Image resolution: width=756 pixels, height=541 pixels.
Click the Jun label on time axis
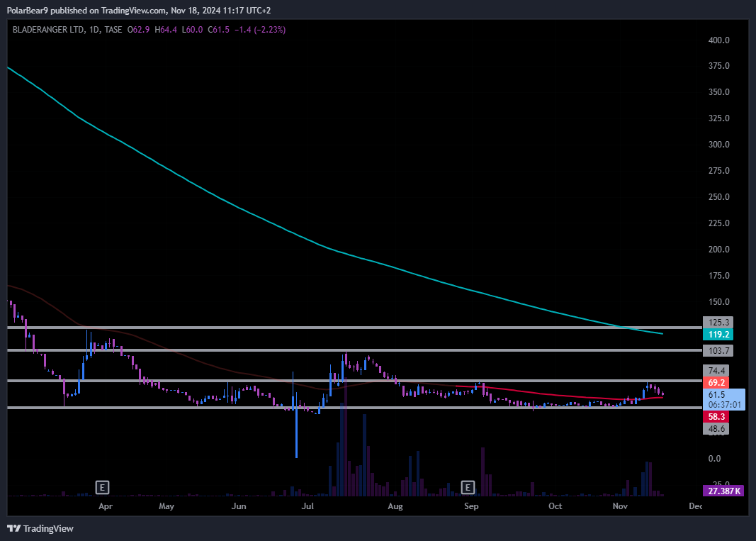coord(239,506)
